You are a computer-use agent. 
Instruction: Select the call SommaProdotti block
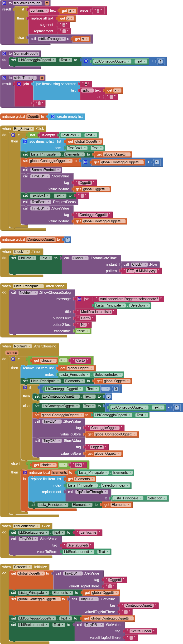pyautogui.click(x=26, y=170)
